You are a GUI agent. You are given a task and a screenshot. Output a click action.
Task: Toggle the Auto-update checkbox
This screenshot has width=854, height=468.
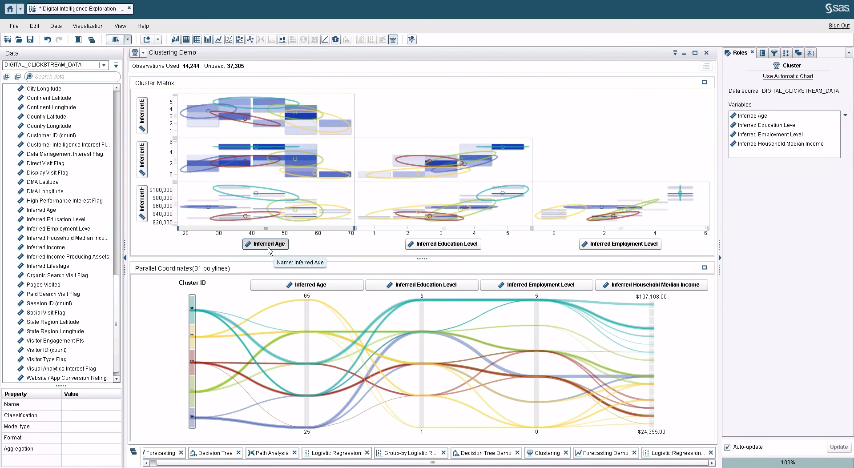click(x=727, y=446)
